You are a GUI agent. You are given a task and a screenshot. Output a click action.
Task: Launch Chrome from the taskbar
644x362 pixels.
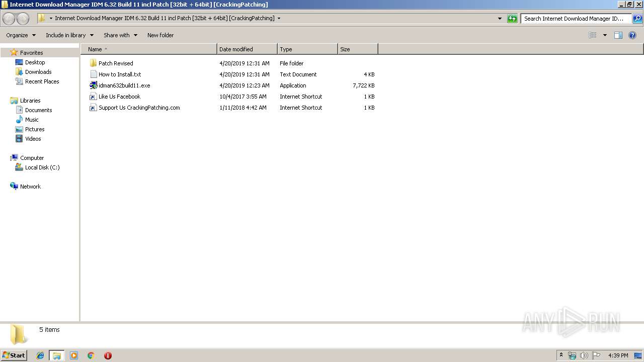click(91, 355)
